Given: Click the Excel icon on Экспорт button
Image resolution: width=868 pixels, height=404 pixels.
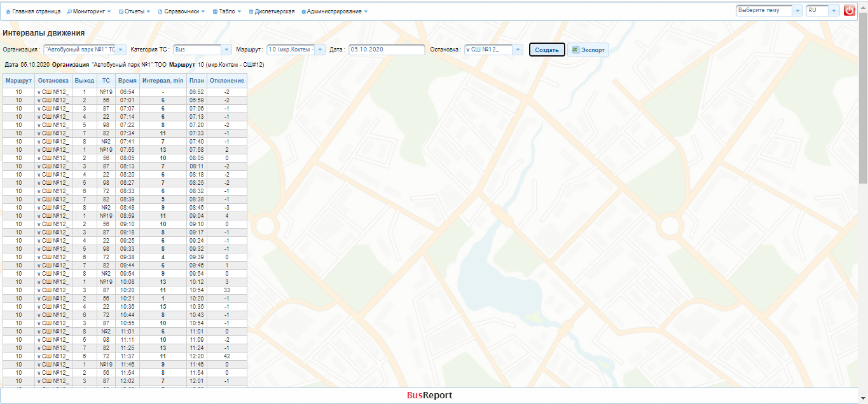Looking at the screenshot, I should click(x=575, y=50).
